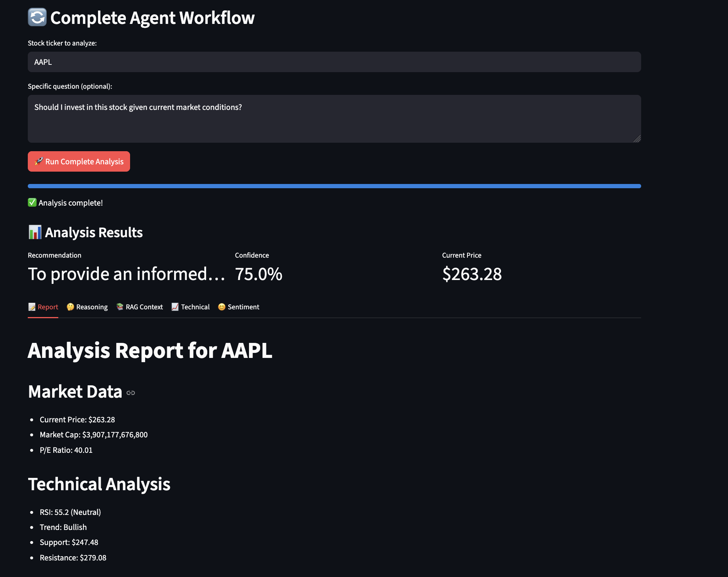
Task: Click 'Trend: Bullish' bullet
Action: point(63,527)
